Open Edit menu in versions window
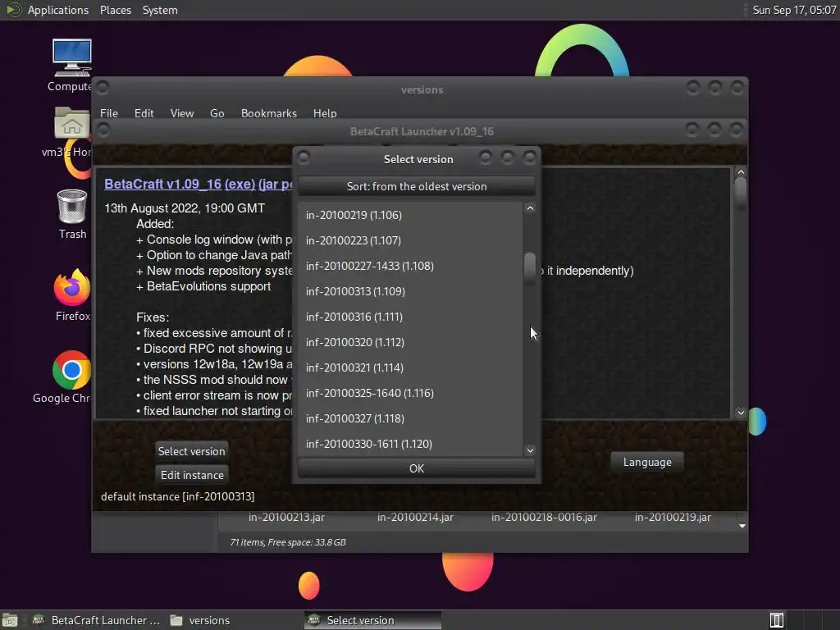The height and width of the screenshot is (630, 840). (x=144, y=113)
